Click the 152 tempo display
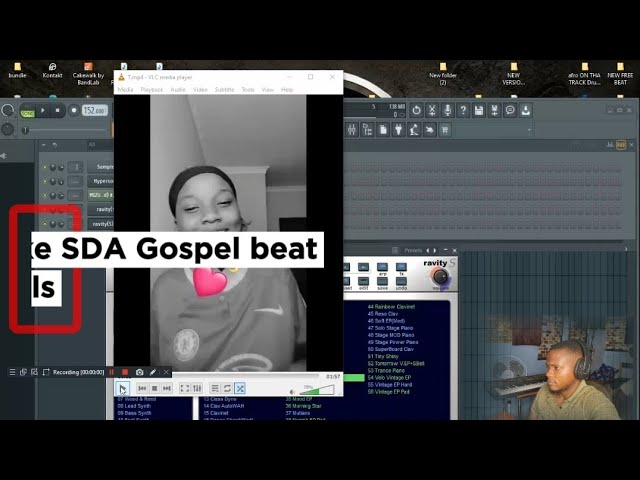The image size is (640, 480). tap(95, 110)
